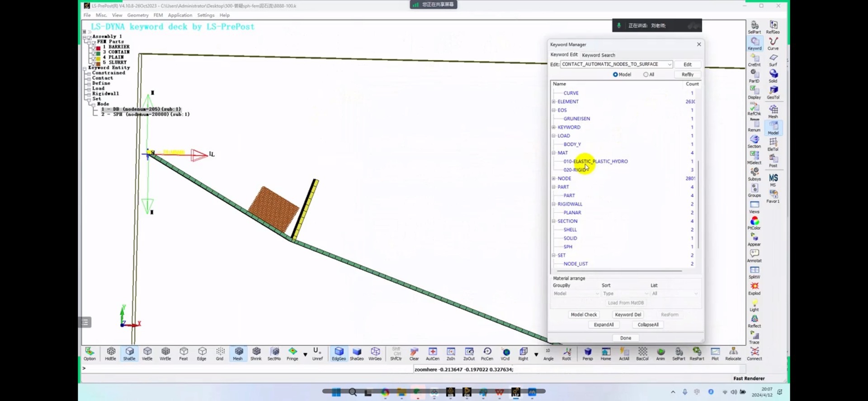
Task: Click the BacCol background color icon
Action: (x=642, y=353)
